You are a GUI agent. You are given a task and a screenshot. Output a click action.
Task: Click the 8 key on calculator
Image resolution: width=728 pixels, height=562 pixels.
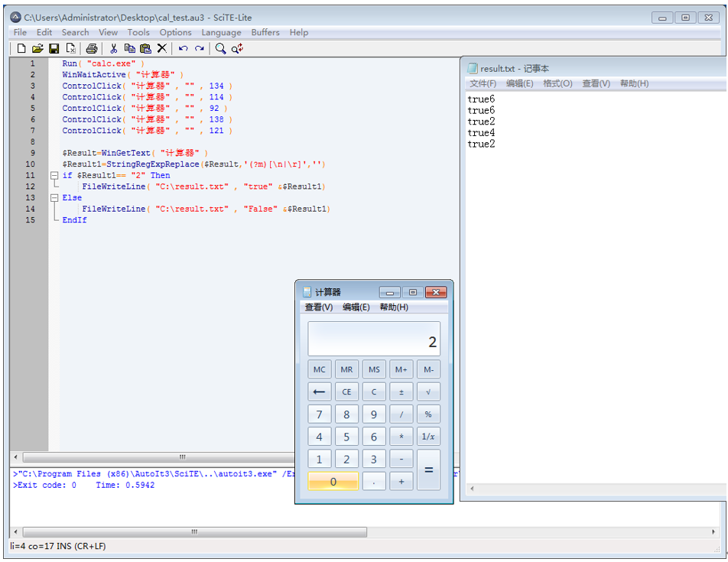click(346, 414)
